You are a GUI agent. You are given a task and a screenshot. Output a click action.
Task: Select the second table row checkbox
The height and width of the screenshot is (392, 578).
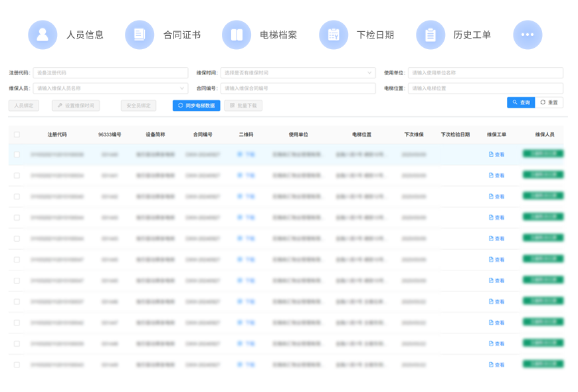pyautogui.click(x=17, y=176)
